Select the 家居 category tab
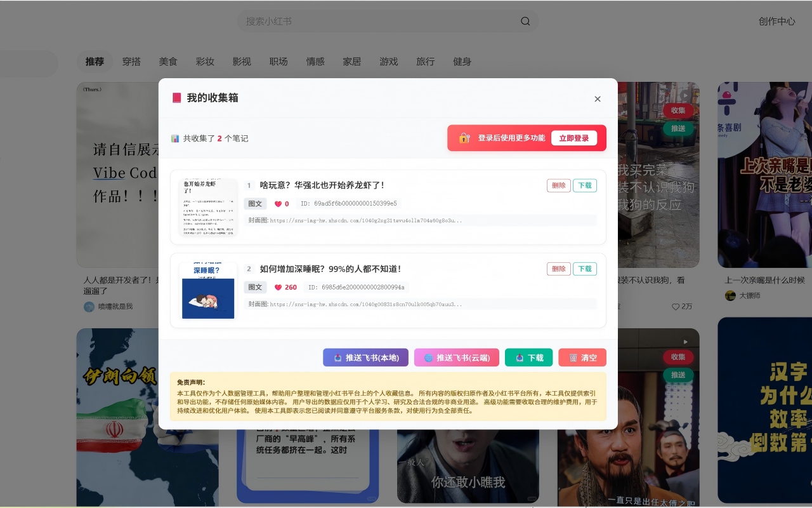The width and height of the screenshot is (812, 508). click(x=352, y=62)
